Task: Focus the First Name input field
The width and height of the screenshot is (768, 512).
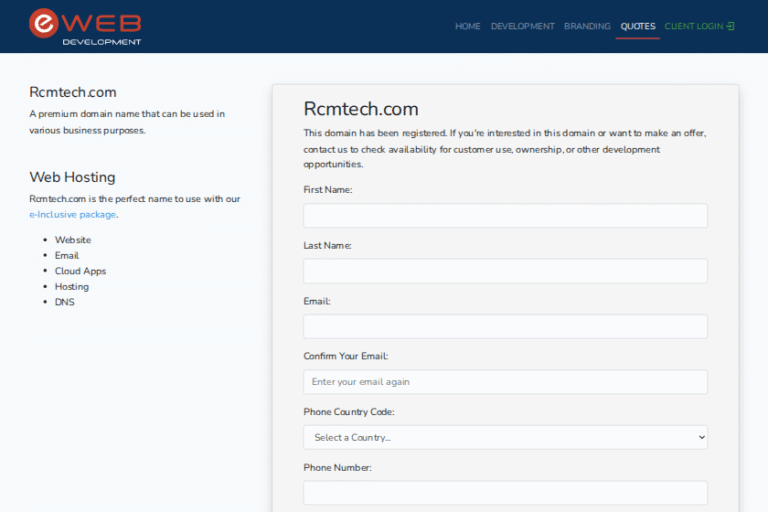Action: [505, 216]
